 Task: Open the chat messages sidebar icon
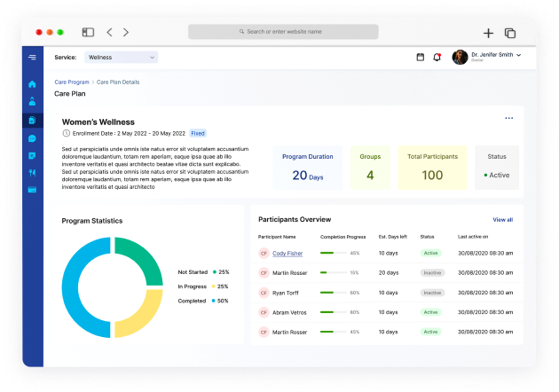coord(32,138)
